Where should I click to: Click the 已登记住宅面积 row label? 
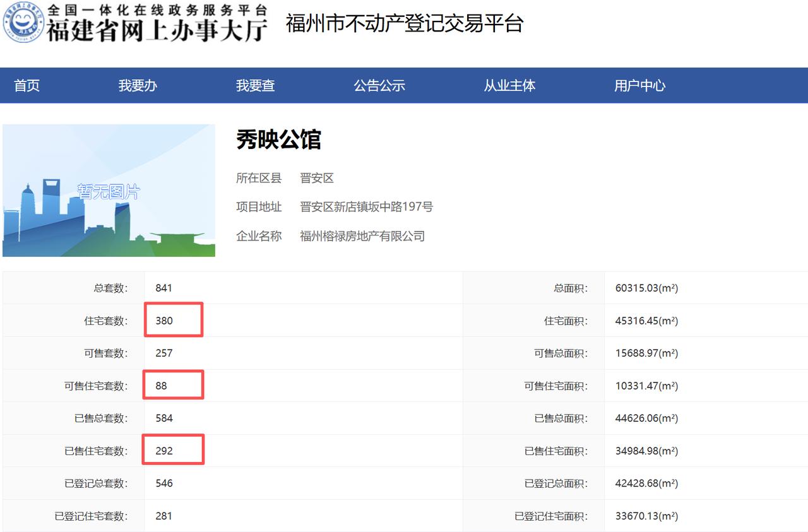550,516
